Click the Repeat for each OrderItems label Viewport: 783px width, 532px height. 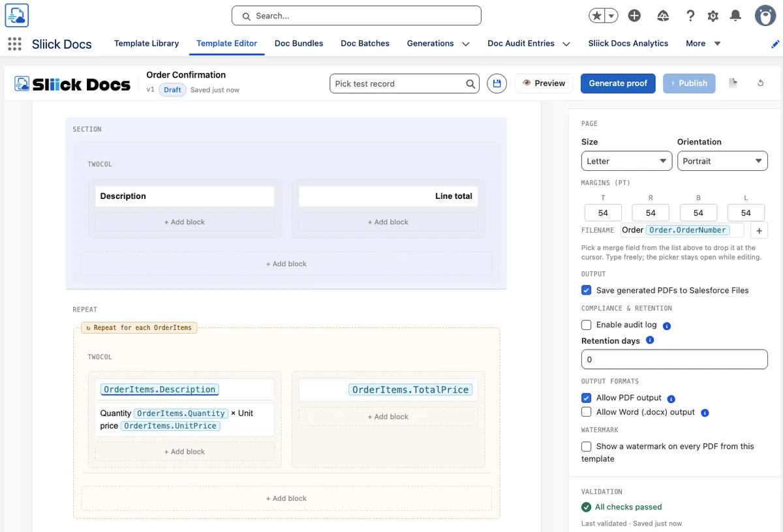(139, 327)
